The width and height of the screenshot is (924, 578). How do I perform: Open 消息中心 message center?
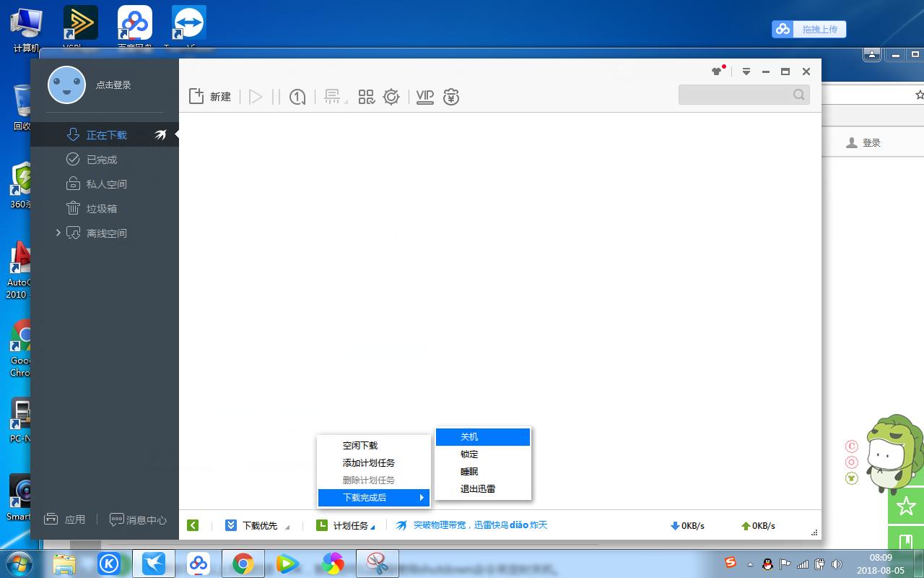139,519
